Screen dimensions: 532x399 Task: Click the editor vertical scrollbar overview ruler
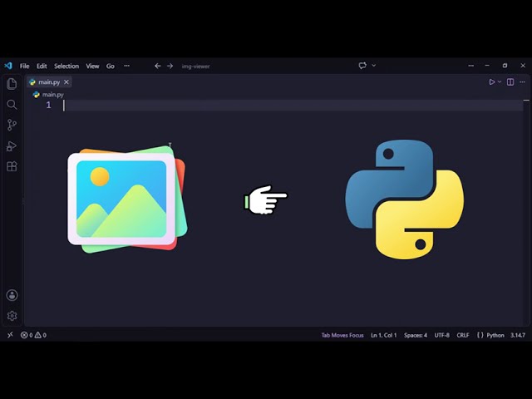pyautogui.click(x=526, y=212)
